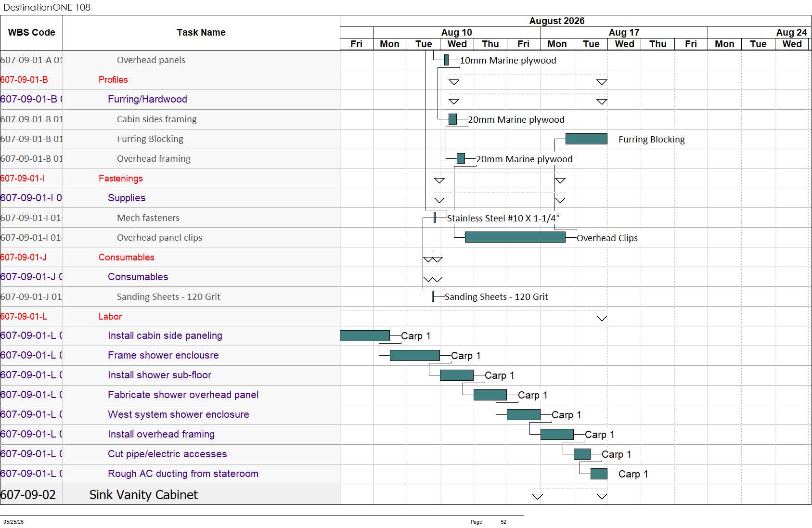Viewport: 812px width, 528px height.
Task: Select the Frame shower enclosure task name
Action: click(x=163, y=355)
